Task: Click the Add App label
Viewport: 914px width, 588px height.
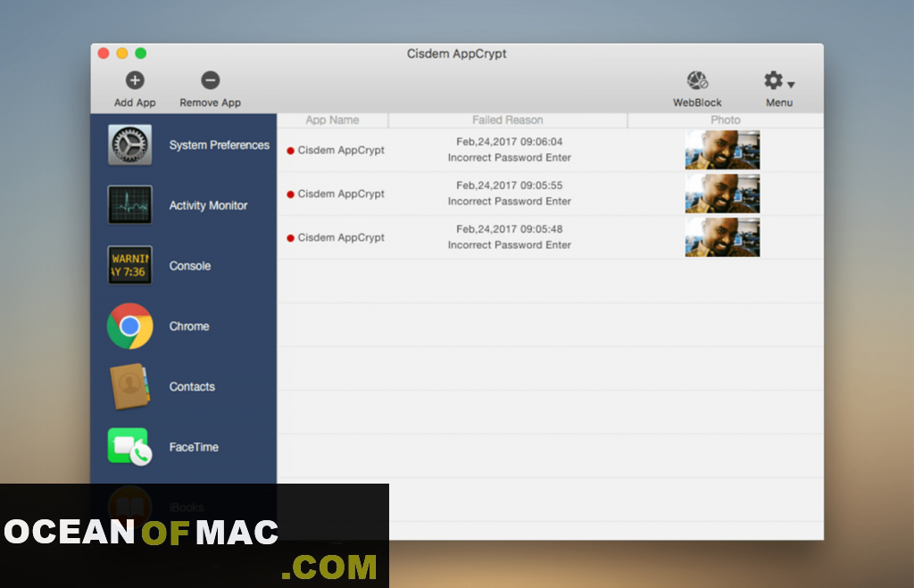Action: tap(135, 103)
